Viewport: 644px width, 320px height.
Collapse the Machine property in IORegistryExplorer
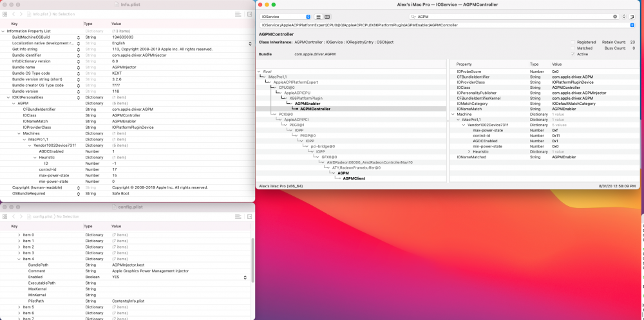click(x=453, y=114)
